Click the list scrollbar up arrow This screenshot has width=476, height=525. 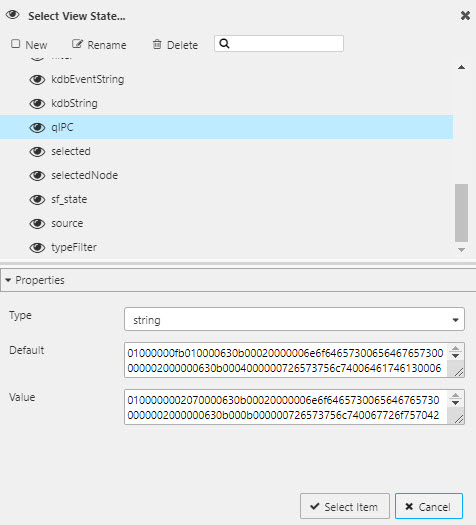(462, 67)
